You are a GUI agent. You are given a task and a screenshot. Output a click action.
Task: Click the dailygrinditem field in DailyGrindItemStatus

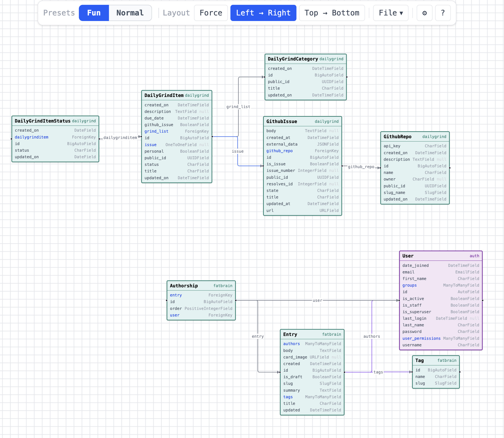(31, 137)
